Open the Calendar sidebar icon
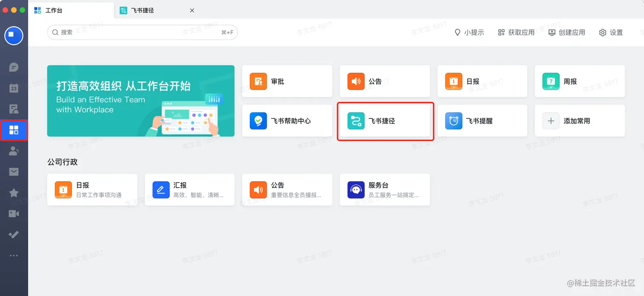Image resolution: width=644 pixels, height=296 pixels. pyautogui.click(x=14, y=88)
